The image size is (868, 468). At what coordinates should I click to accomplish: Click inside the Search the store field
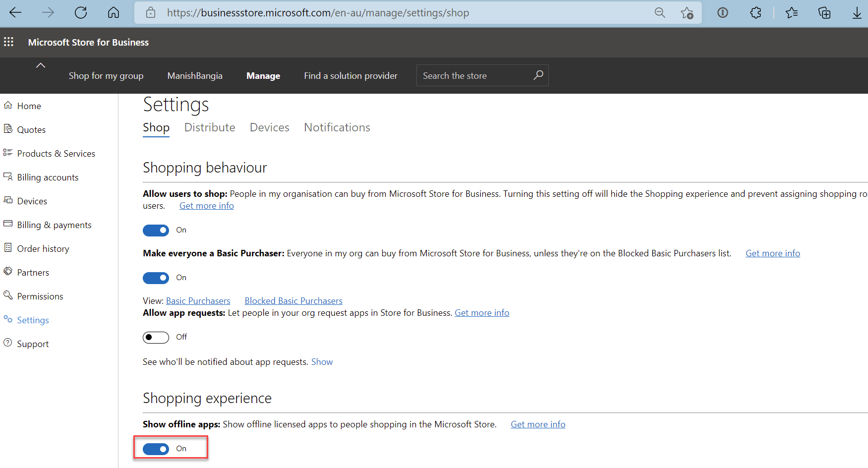click(471, 75)
